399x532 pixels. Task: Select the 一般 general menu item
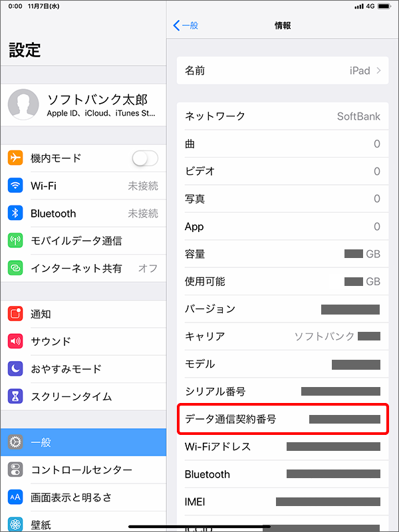[83, 442]
